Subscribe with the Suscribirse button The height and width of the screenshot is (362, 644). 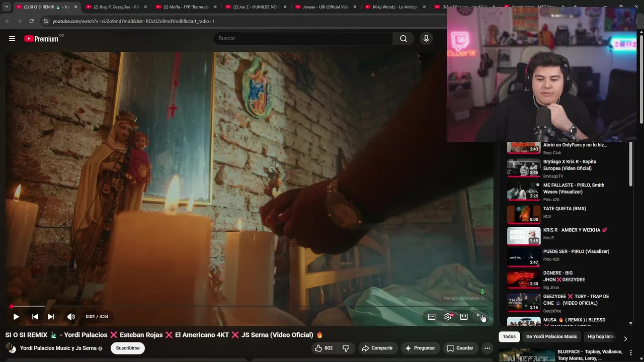click(x=128, y=348)
